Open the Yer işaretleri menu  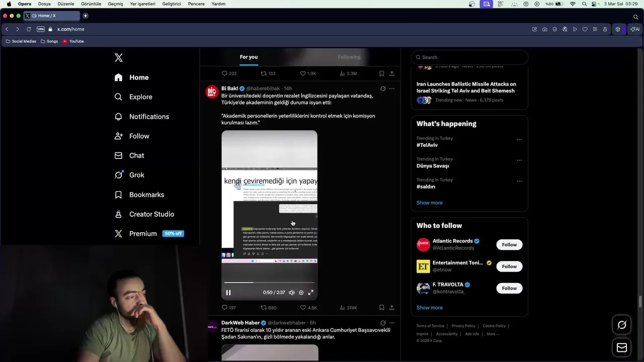[143, 4]
